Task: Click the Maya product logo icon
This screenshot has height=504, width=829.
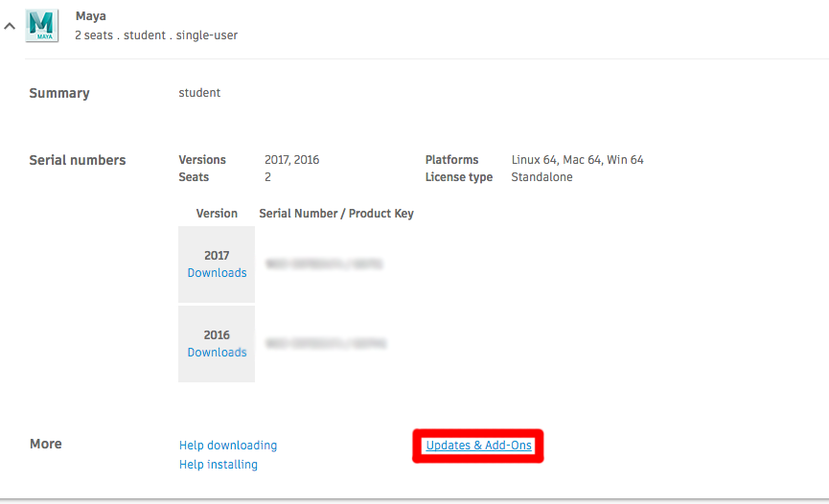Action: coord(42,25)
